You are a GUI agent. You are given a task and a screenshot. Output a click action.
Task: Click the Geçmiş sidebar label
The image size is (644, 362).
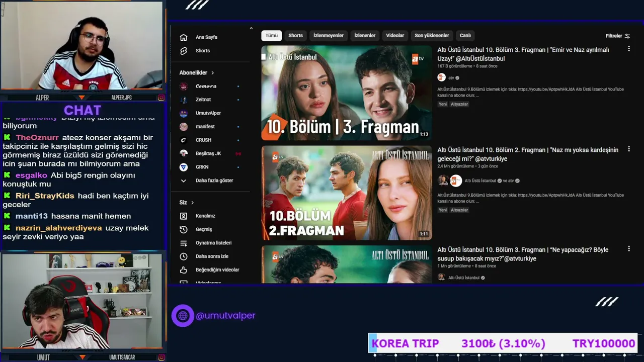click(x=204, y=230)
